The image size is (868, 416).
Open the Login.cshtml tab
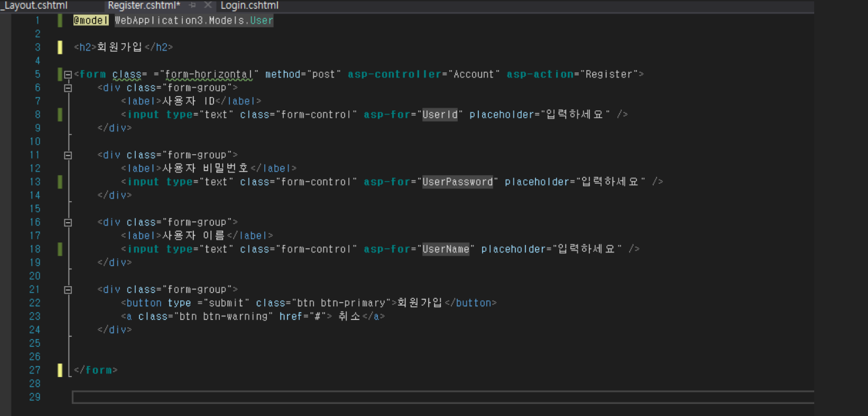point(249,5)
